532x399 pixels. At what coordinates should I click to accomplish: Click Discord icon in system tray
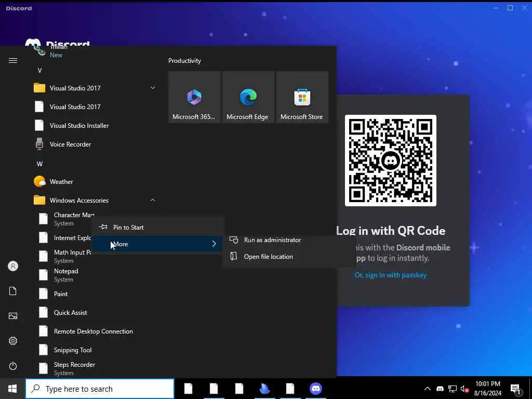coord(440,389)
